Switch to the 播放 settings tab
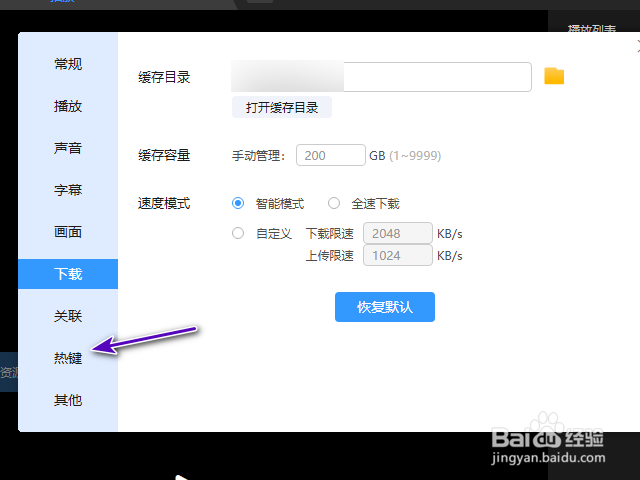640x480 pixels. pos(68,106)
